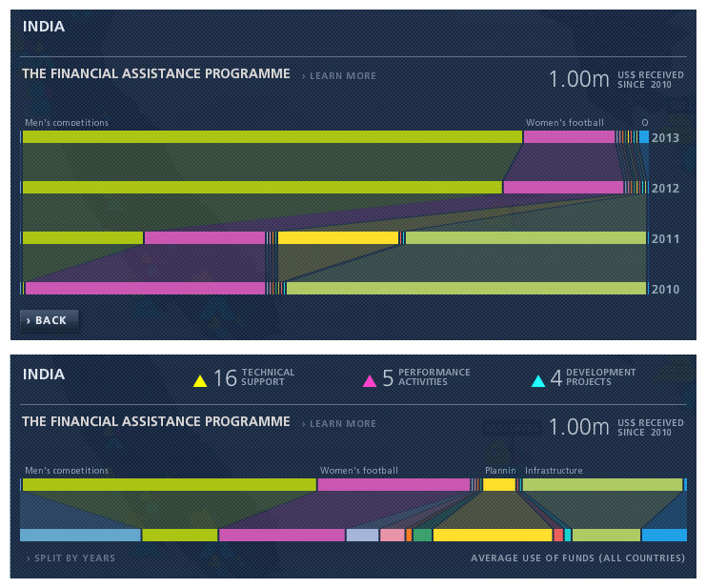The height and width of the screenshot is (588, 706).
Task: Click the long yellow segment in average bar
Action: click(x=492, y=536)
